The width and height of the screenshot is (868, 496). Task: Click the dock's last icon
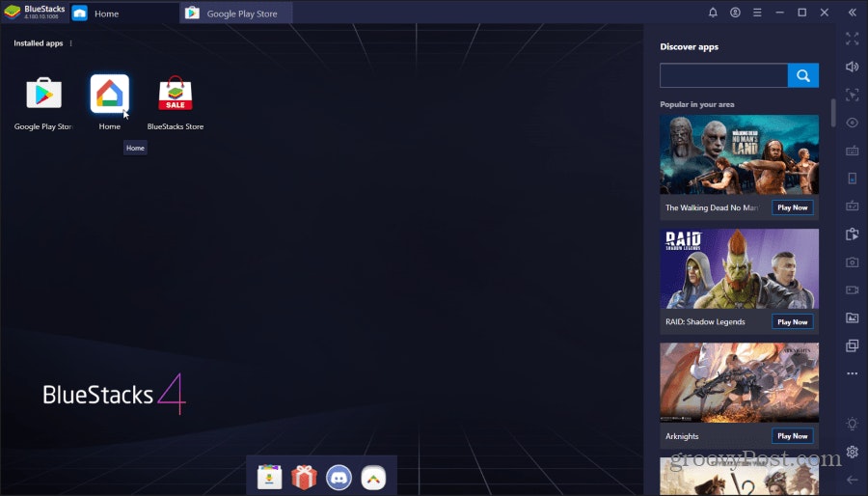tap(373, 477)
